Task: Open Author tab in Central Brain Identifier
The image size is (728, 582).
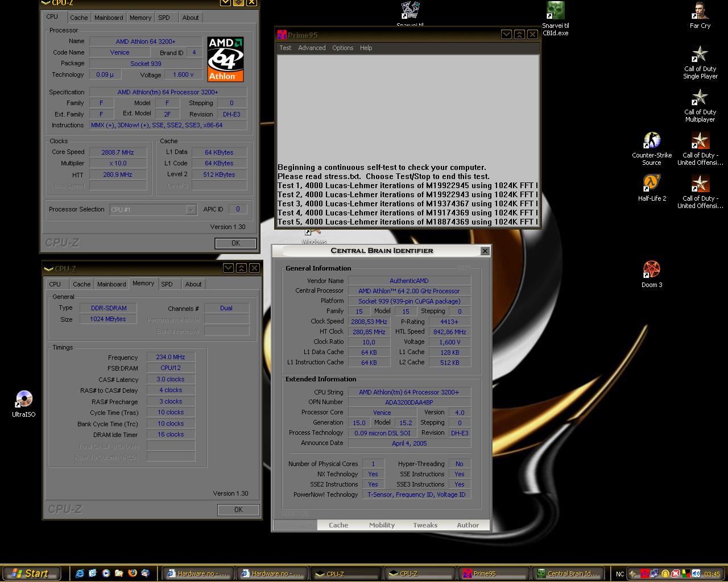Action: click(x=468, y=525)
